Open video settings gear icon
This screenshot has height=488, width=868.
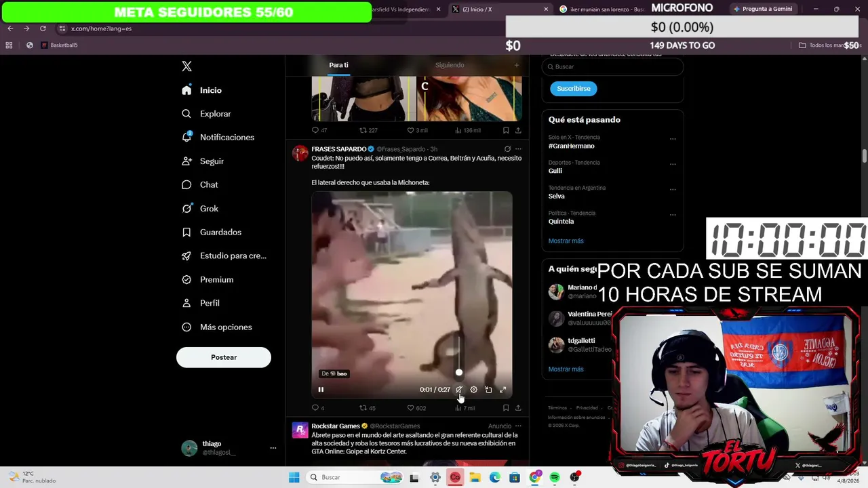point(474,390)
